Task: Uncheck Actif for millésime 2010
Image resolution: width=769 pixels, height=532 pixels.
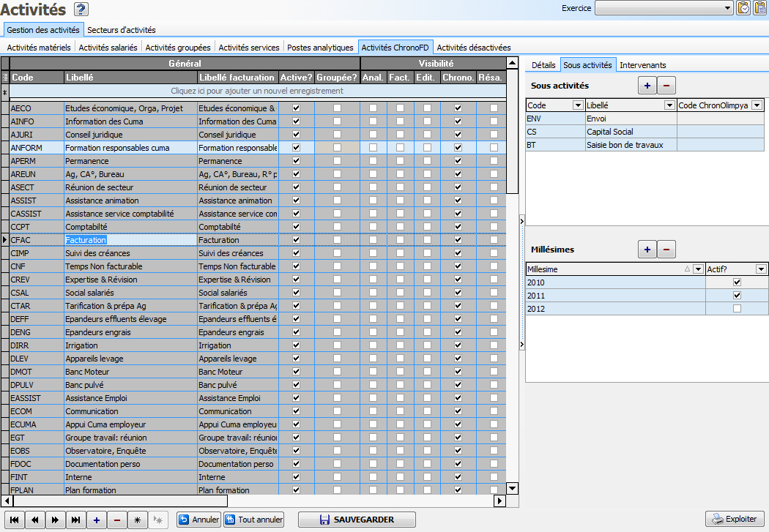Action: (737, 282)
